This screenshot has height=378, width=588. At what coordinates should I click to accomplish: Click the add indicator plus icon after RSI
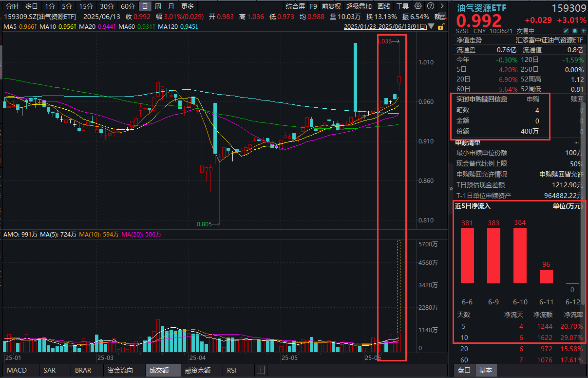coord(261,370)
